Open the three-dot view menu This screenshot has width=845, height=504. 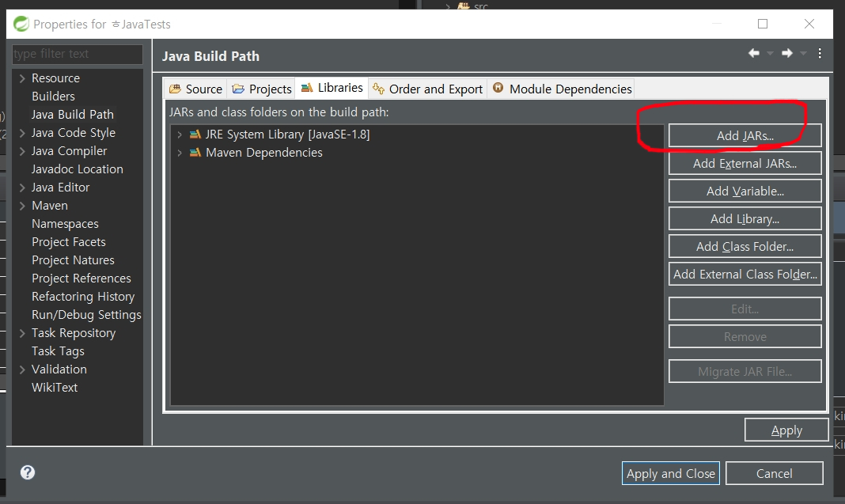pyautogui.click(x=820, y=53)
